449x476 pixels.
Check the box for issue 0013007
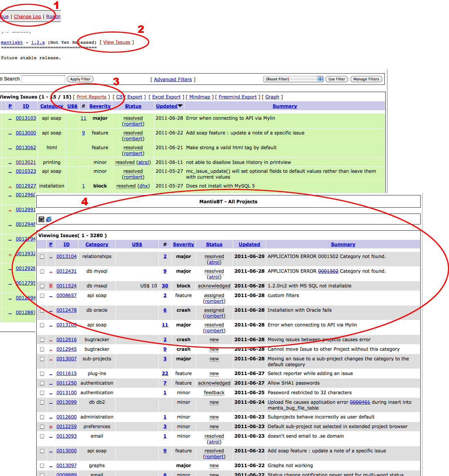(42, 359)
